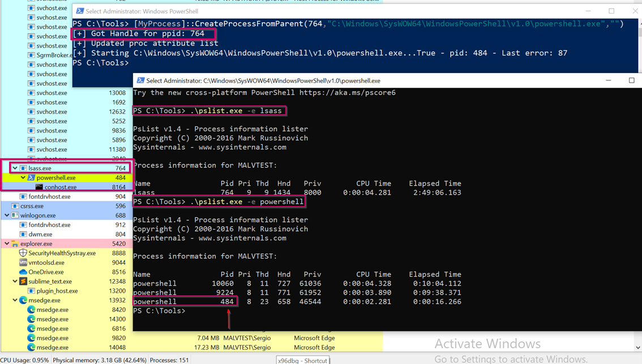Click the process list scrollbar down arrow
The width and height of the screenshot is (642, 364).
(638, 348)
